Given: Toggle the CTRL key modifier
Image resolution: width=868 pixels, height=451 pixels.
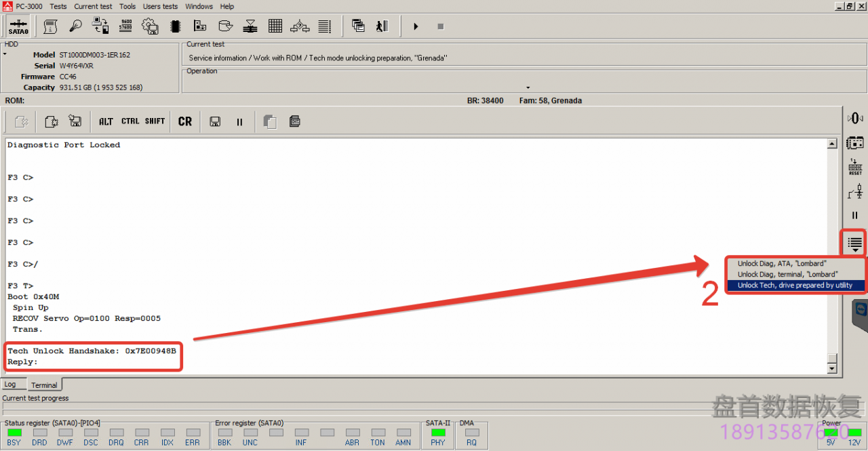Looking at the screenshot, I should [130, 122].
